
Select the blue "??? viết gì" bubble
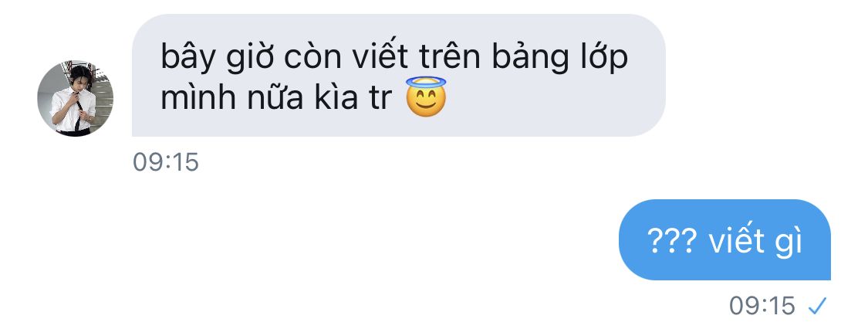(724, 239)
